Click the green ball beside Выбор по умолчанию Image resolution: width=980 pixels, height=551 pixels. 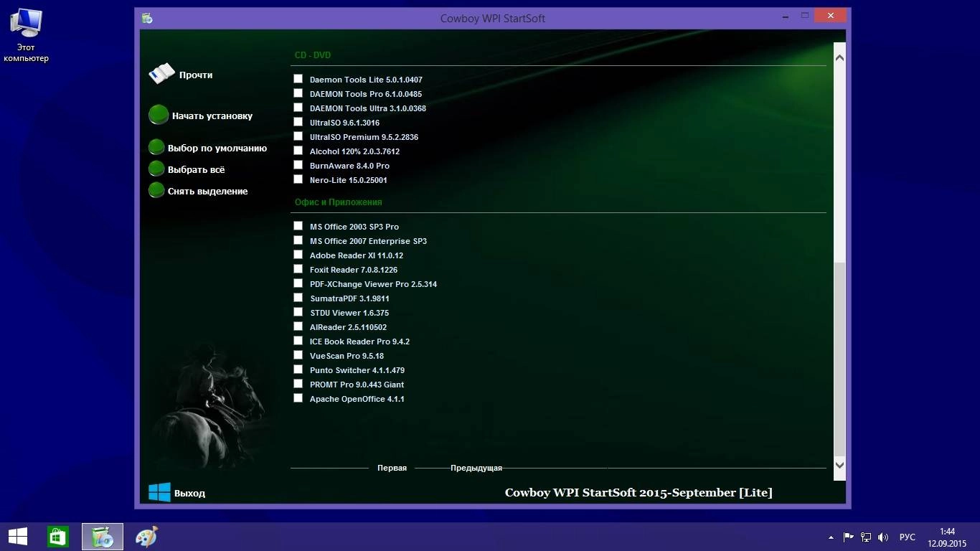156,147
